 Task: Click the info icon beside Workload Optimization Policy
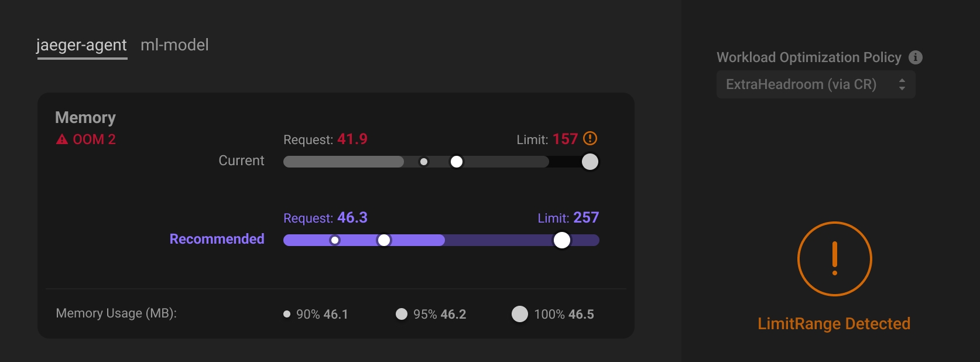coord(915,57)
